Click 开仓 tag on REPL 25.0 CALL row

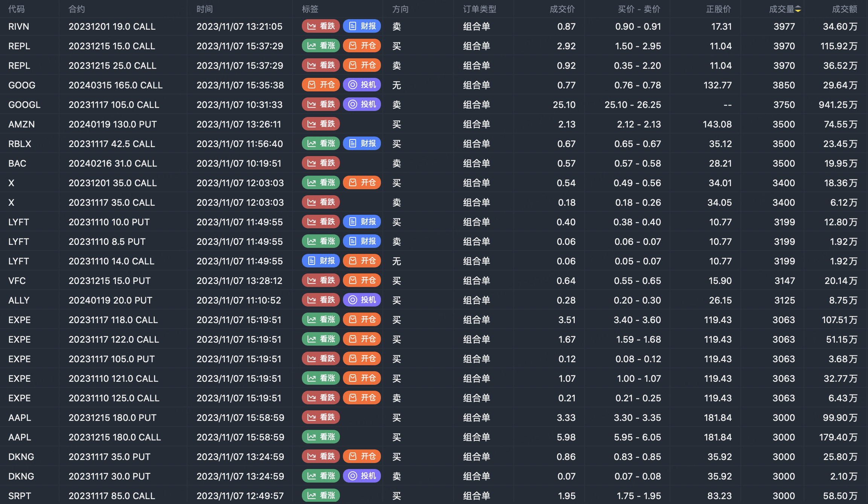tap(362, 65)
